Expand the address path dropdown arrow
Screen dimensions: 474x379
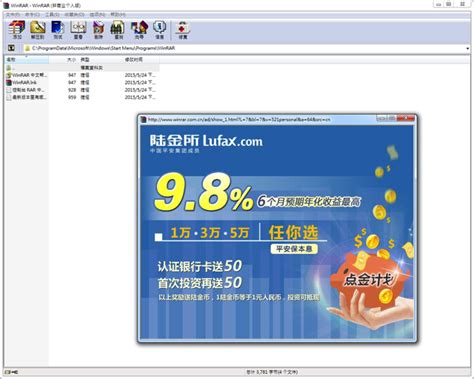[467, 49]
